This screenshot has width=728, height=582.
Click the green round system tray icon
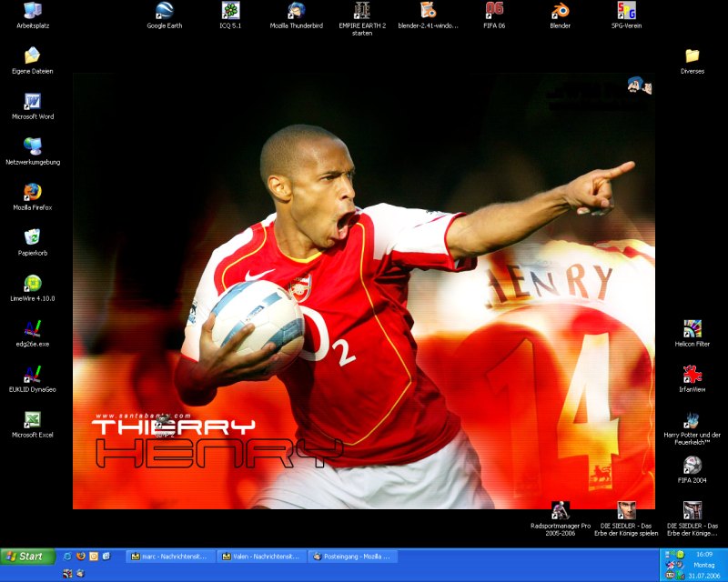[x=680, y=554]
